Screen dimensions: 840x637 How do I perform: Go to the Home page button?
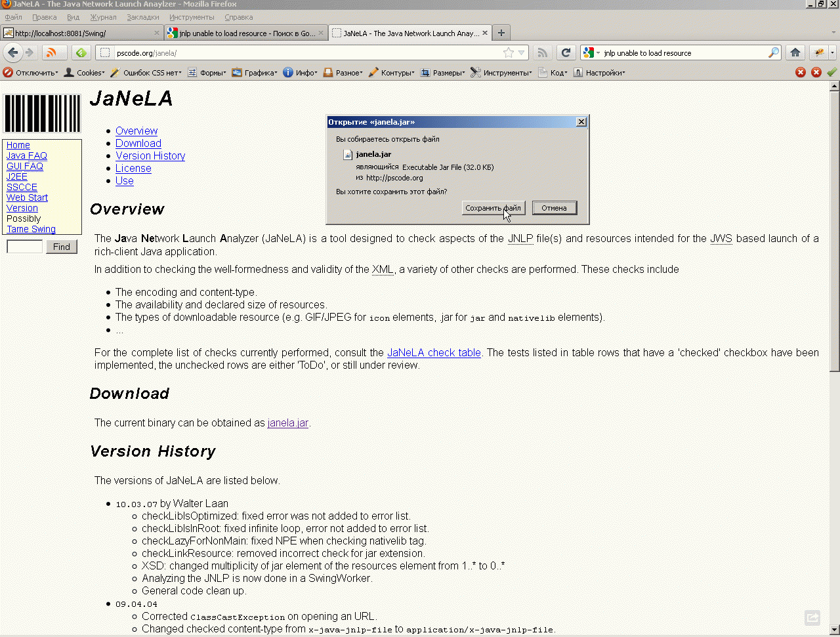[795, 52]
